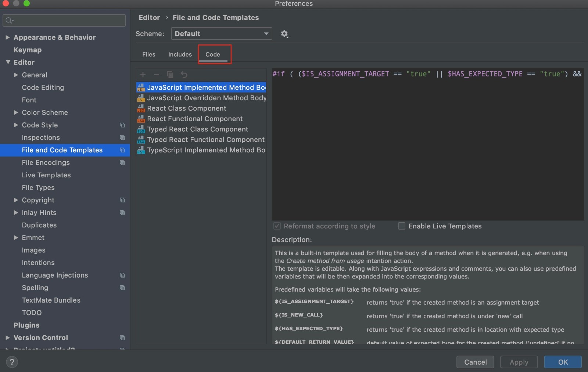Click inside the settings search field
The image size is (588, 372).
pos(64,21)
